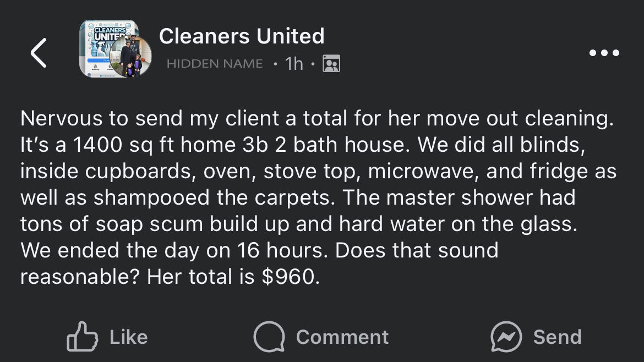644x362 pixels.
Task: Open the Cleaners United group page
Action: [242, 36]
